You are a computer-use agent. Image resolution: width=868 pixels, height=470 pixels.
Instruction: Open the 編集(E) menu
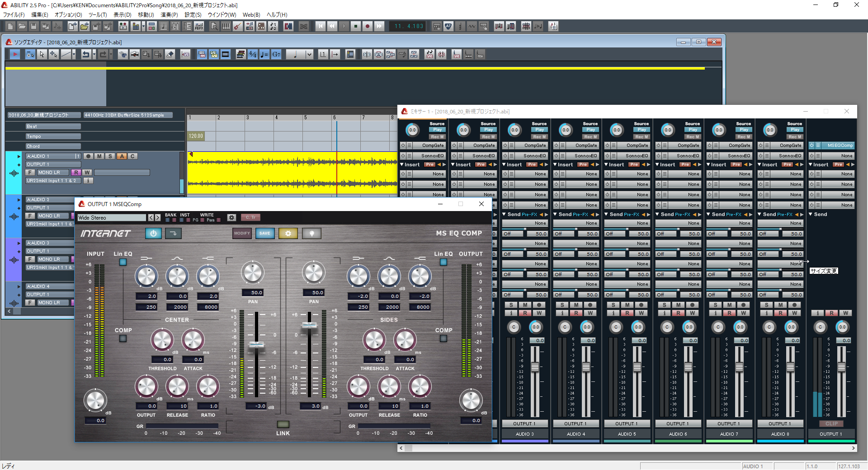click(40, 14)
